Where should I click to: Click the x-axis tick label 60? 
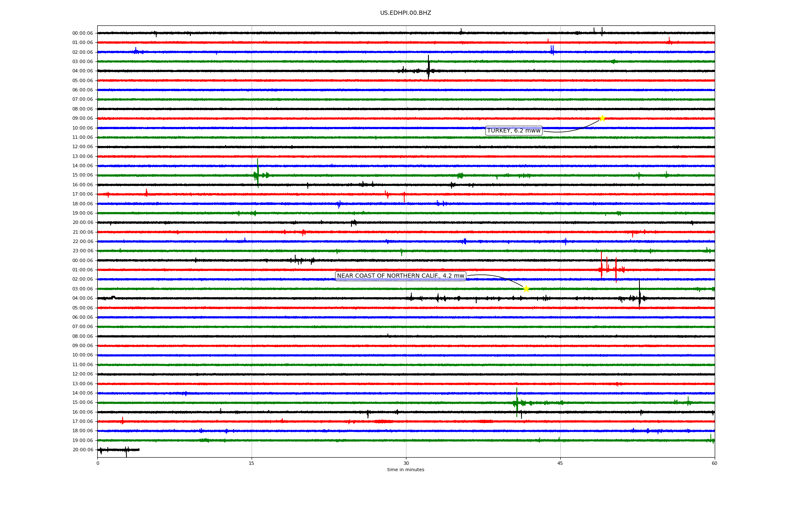[x=714, y=463]
